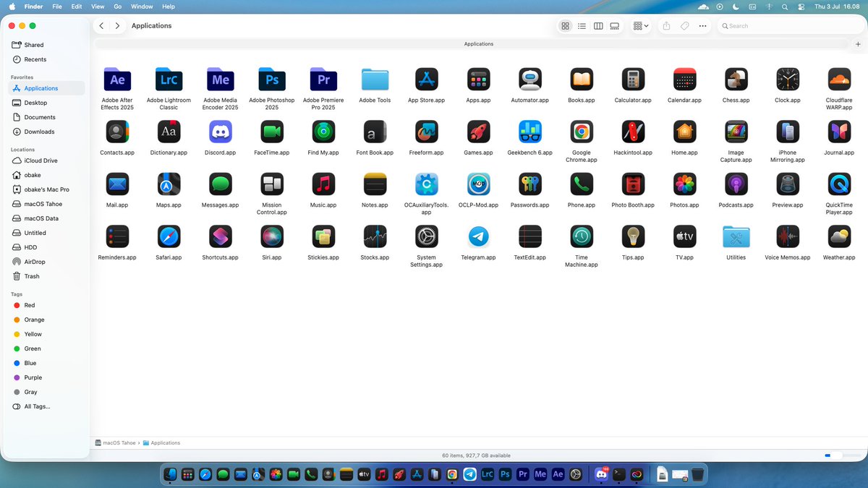Open Spotlight search in menu bar
Screen dimensions: 868x488
(x=785, y=7)
